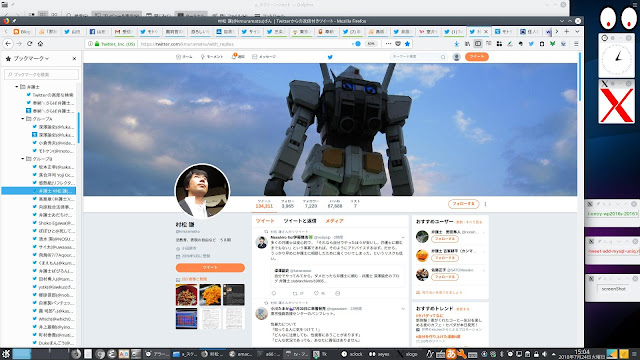The width and height of the screenshot is (640, 360).
Task: Open Firefox home page via house icon
Action: pyautogui.click(x=40, y=44)
